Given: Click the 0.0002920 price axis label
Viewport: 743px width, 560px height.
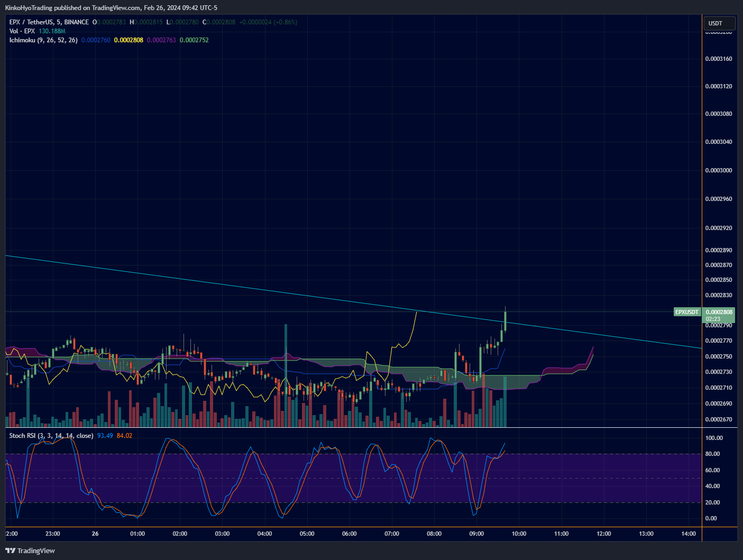Looking at the screenshot, I should tap(719, 228).
